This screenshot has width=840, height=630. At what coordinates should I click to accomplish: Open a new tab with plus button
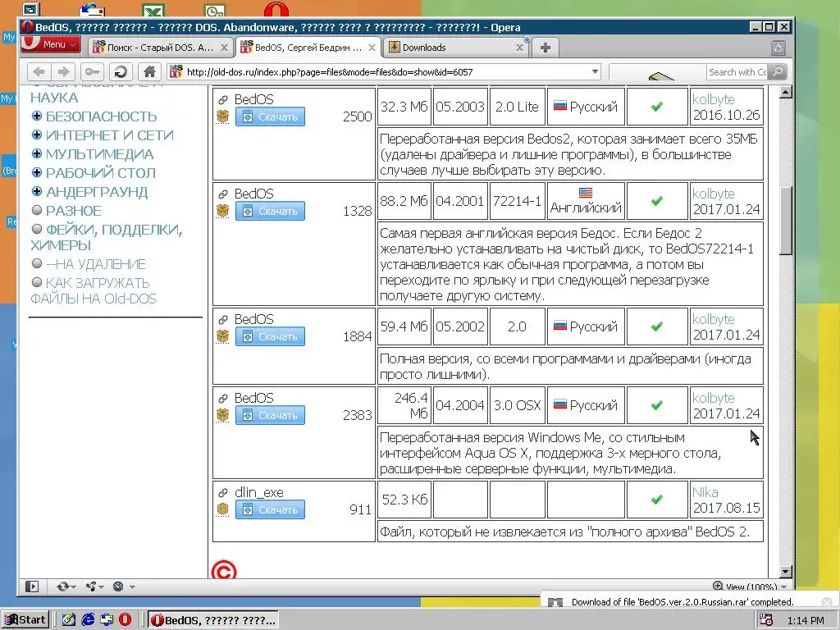(546, 48)
